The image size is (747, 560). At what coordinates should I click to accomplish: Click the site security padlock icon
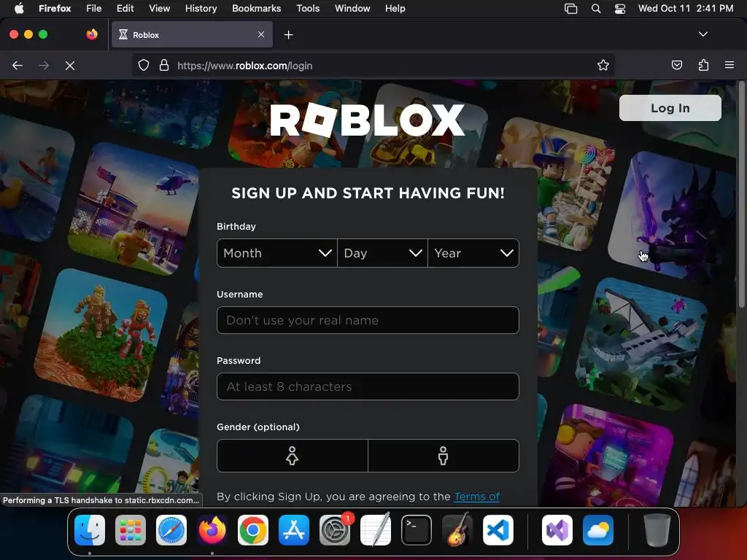point(164,65)
